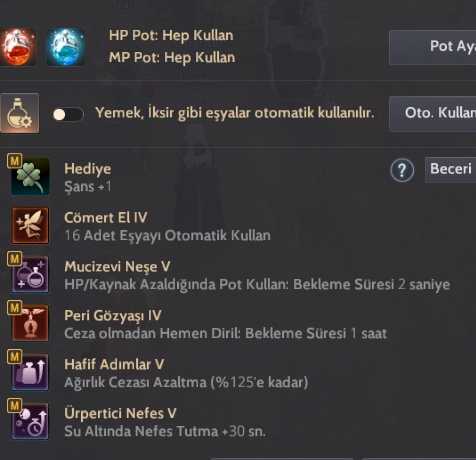Select the Mucizevi Neşe V potions icon

coord(30,274)
